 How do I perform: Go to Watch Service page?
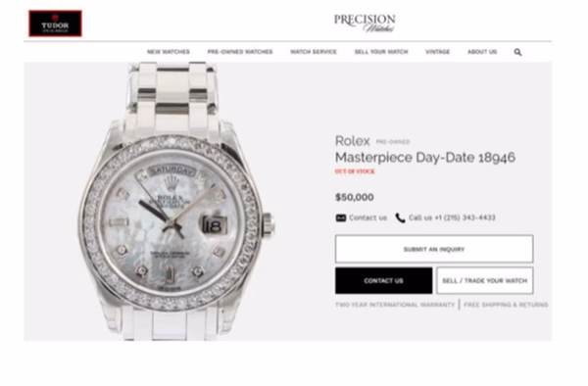pos(314,52)
